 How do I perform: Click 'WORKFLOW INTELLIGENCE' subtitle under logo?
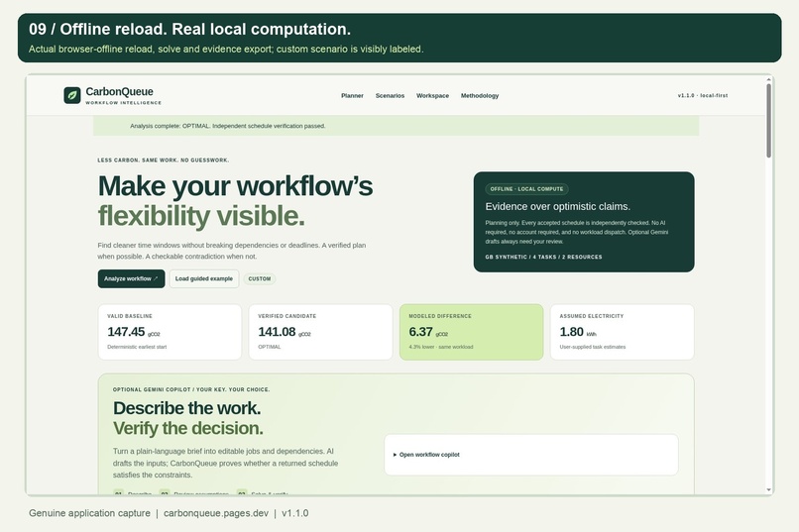point(123,103)
